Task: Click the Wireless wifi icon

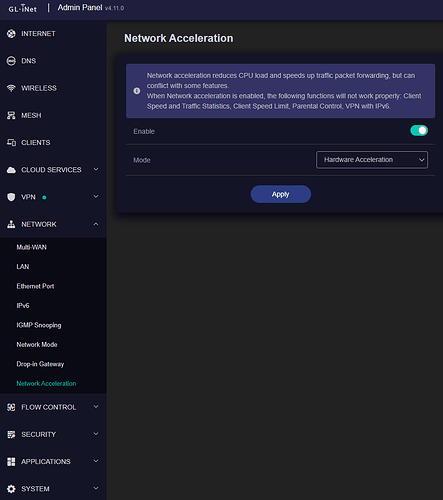Action: (11, 88)
